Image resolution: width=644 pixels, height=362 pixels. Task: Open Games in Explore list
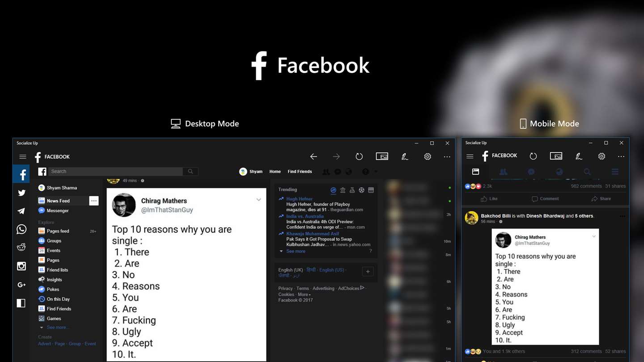coord(50,319)
